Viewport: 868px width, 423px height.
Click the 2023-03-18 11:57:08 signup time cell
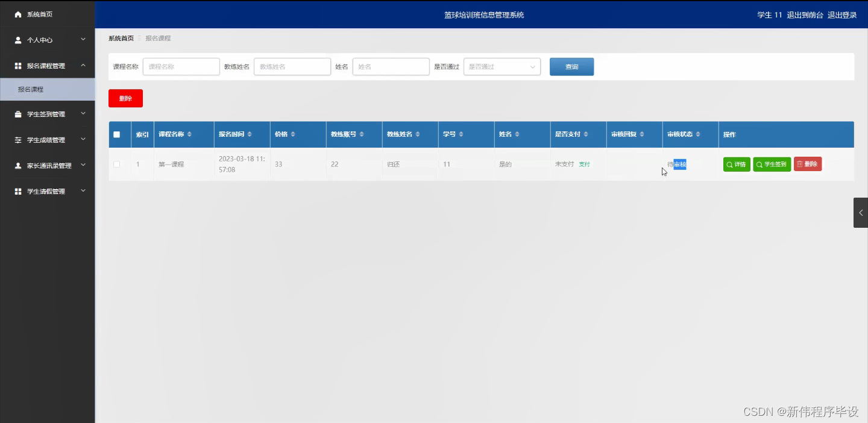[242, 164]
